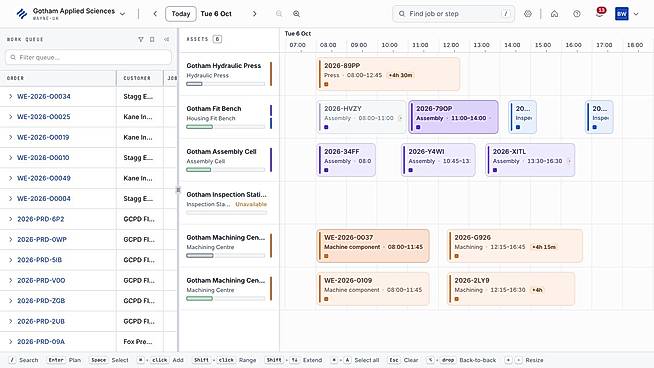Expand order WE-2026-00019

10,137
